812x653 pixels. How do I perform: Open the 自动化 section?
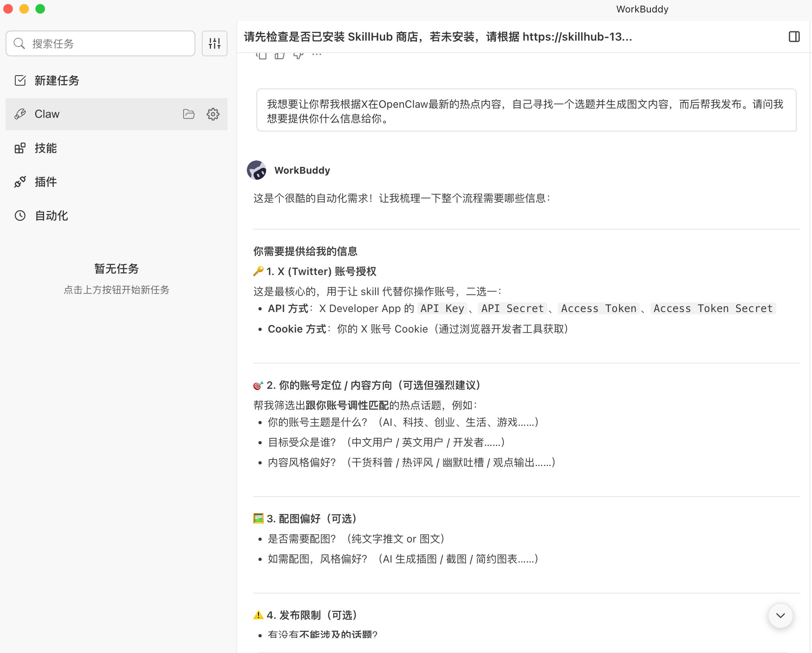pyautogui.click(x=51, y=216)
